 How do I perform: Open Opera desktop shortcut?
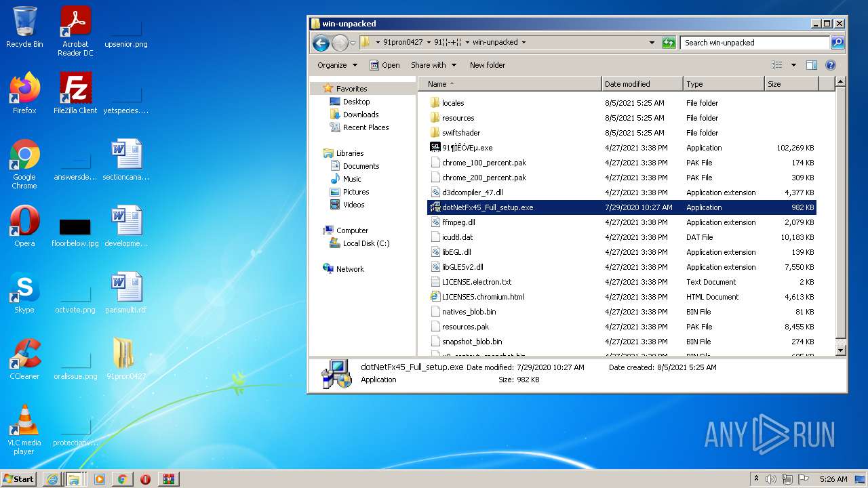tap(24, 226)
